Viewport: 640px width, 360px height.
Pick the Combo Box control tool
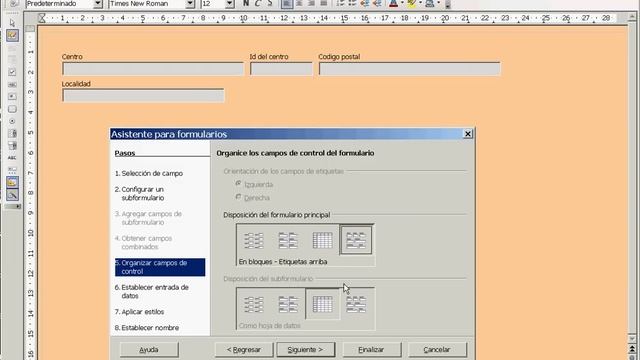12,146
